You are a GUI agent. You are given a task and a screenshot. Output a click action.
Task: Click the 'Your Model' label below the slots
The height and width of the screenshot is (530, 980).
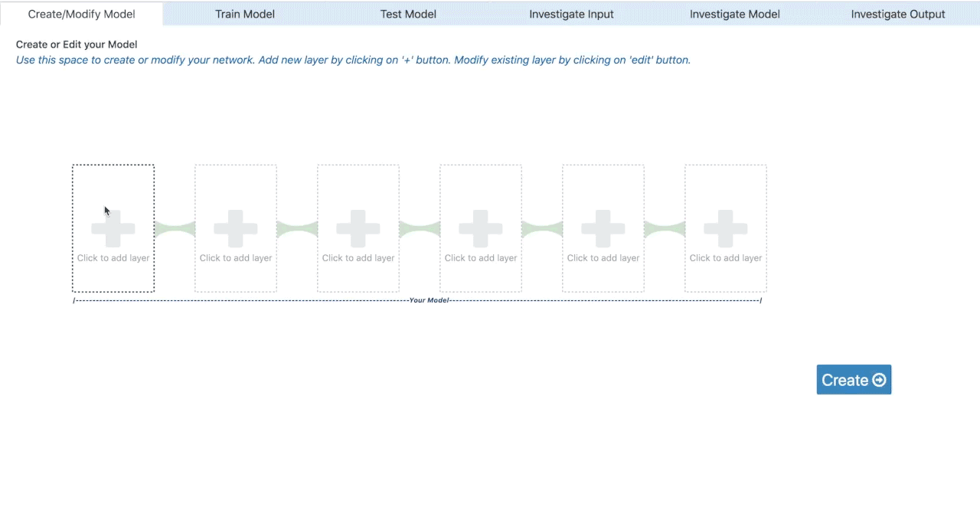(x=429, y=300)
